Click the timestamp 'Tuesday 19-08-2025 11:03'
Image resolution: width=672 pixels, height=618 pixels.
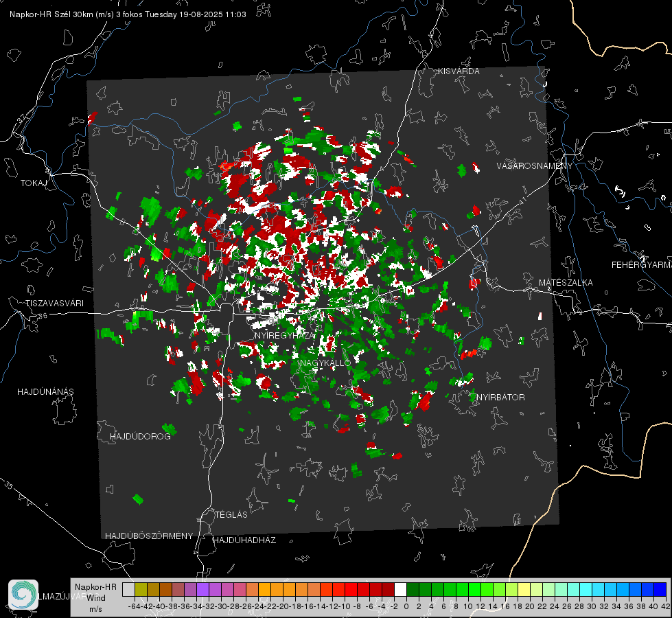pos(196,14)
